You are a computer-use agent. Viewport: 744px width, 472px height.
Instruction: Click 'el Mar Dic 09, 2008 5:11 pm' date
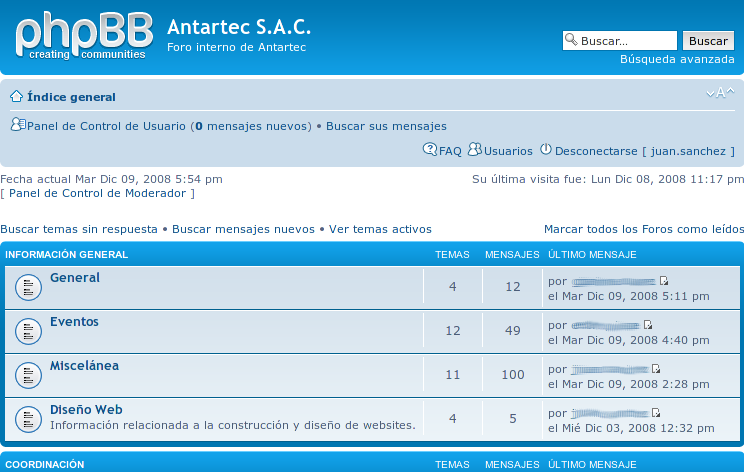coord(629,296)
